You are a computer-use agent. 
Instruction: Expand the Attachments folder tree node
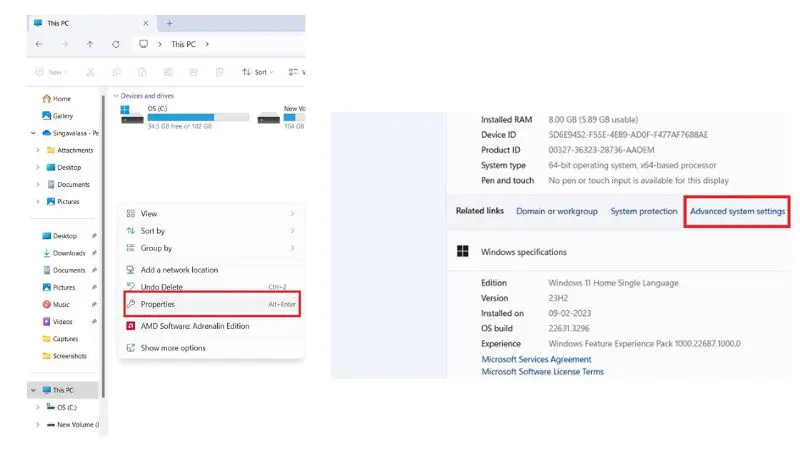(x=38, y=150)
